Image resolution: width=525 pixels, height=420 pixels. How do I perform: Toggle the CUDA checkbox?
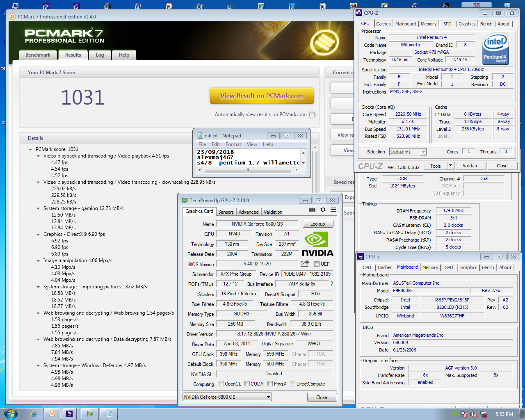(x=247, y=384)
